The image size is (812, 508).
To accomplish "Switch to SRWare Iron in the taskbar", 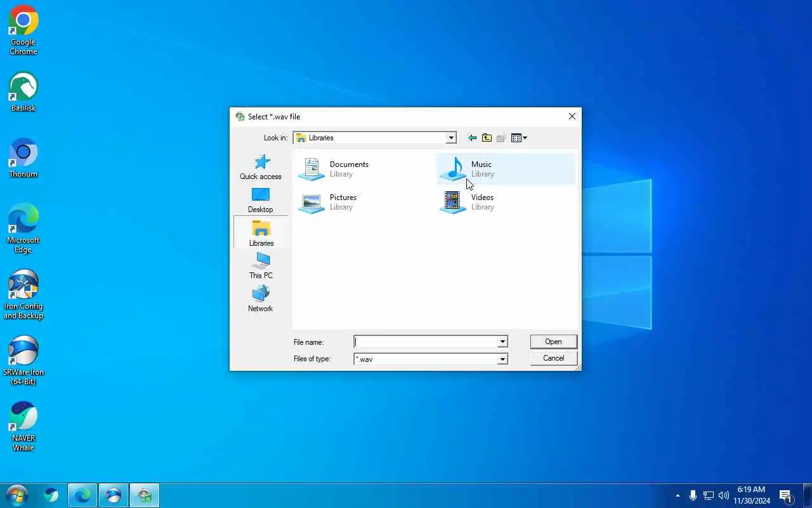I will [x=114, y=495].
